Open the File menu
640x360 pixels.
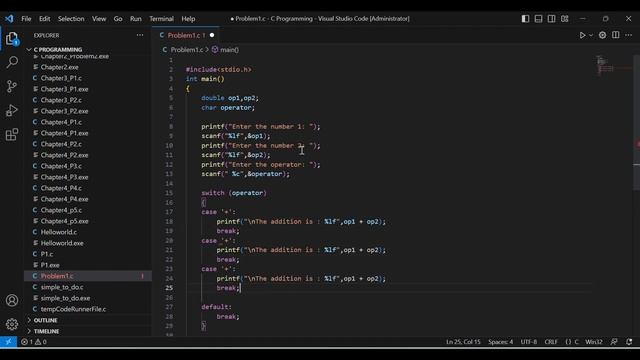tap(26, 19)
